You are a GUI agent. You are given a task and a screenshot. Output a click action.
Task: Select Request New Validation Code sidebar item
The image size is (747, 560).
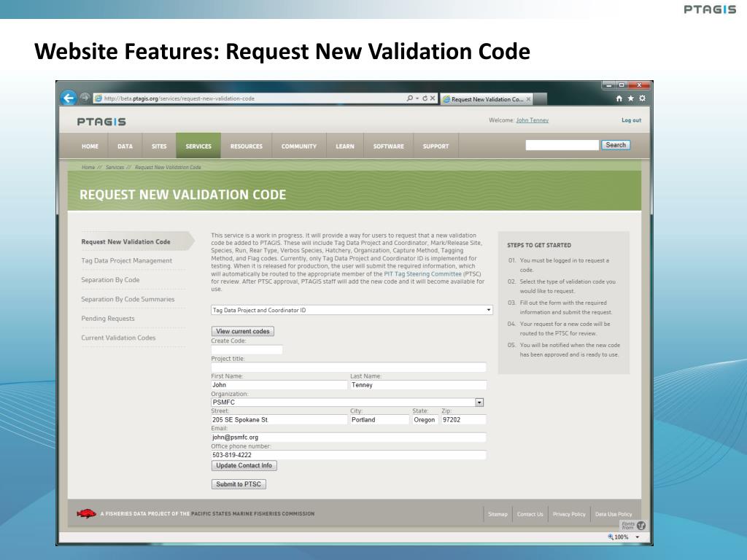coord(125,241)
